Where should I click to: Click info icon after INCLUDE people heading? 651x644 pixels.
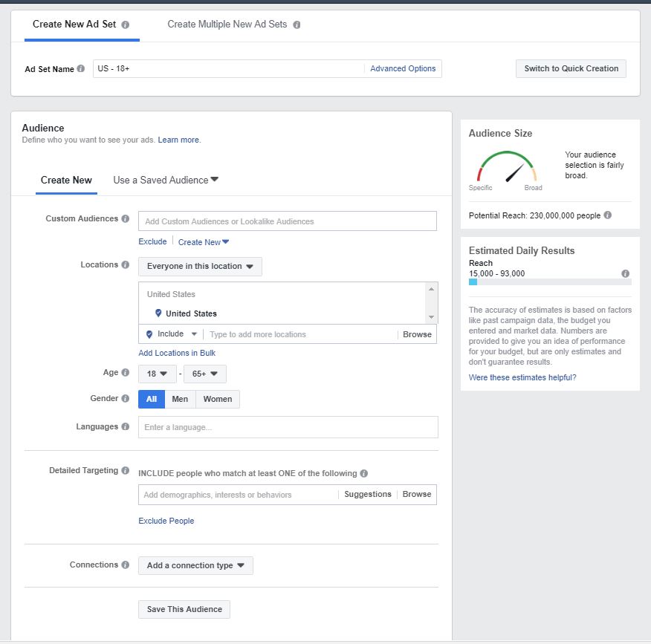(x=363, y=473)
